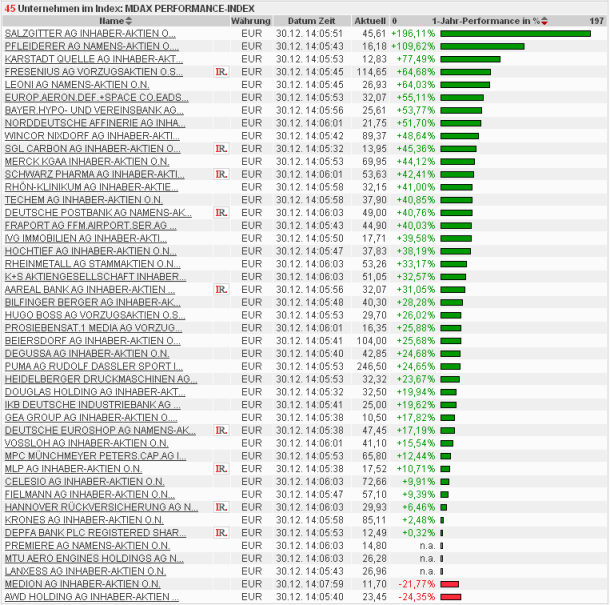The height and width of the screenshot is (605, 610).
Task: Open IR icon for Depfa Bank row
Action: coord(221,533)
